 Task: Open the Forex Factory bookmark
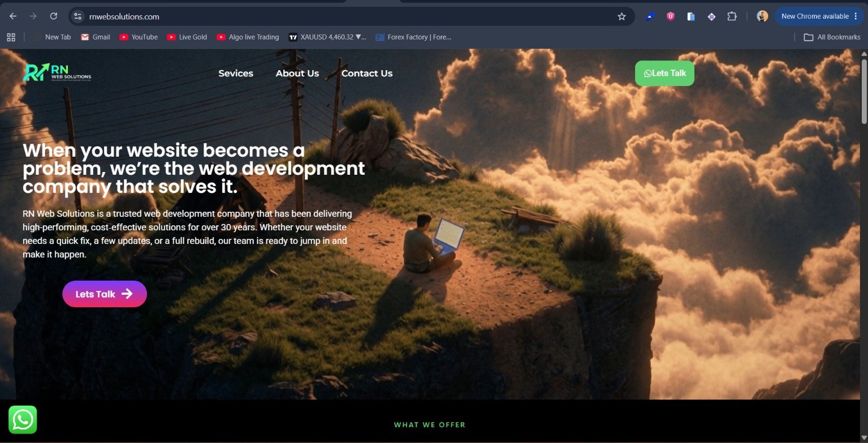pos(413,37)
